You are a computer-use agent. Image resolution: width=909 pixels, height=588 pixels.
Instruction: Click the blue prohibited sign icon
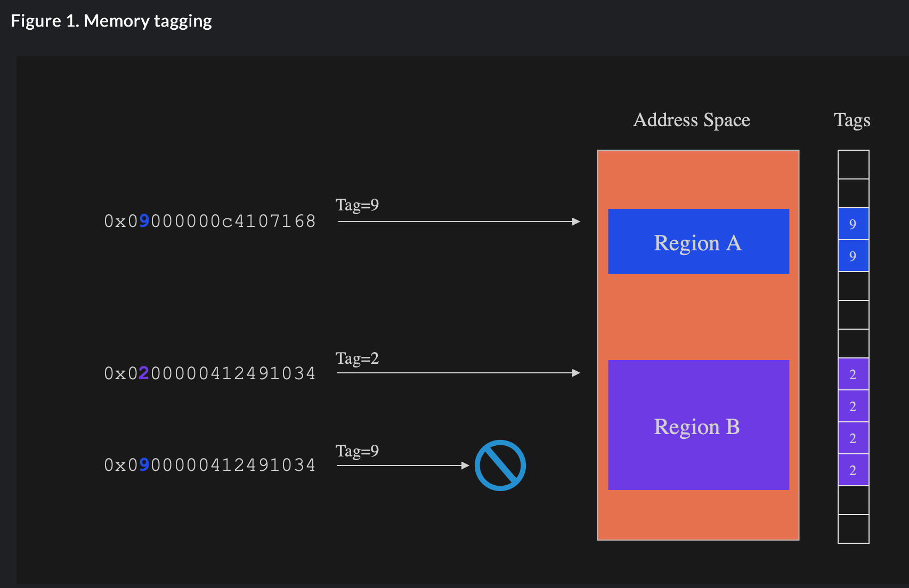pyautogui.click(x=500, y=466)
